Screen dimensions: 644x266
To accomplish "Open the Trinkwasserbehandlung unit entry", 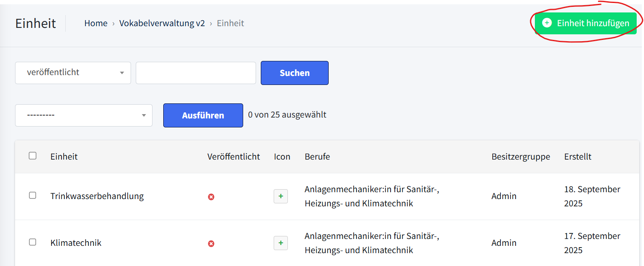I will pos(97,196).
